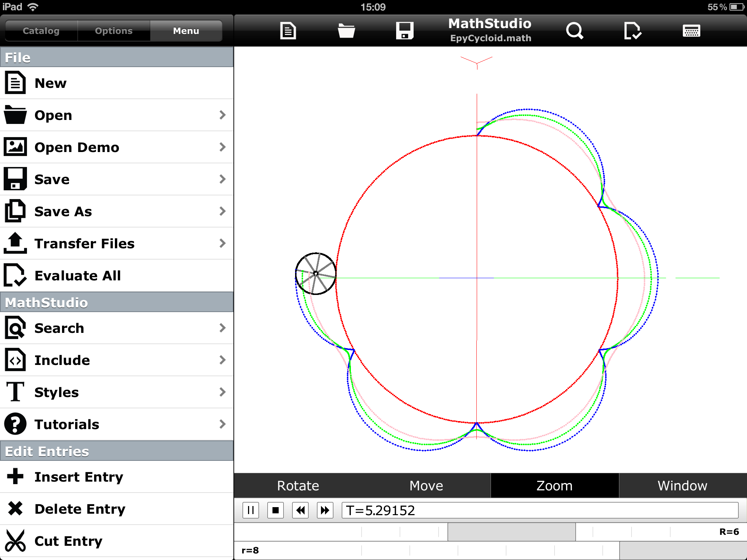Click the T=5.29152 time field

(x=540, y=510)
